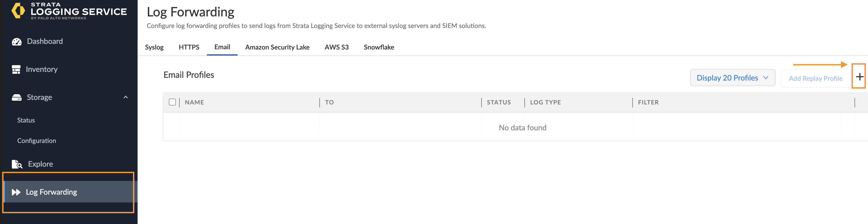868x224 pixels.
Task: Collapse the Storage section in the sidebar
Action: tap(126, 97)
